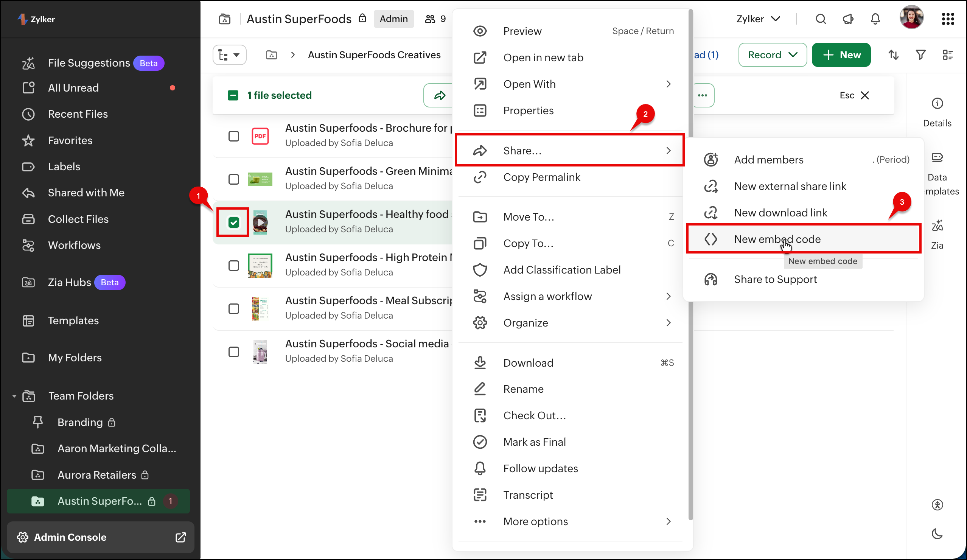
Task: Uncheck the Healthy food file checkbox
Action: [x=233, y=222]
